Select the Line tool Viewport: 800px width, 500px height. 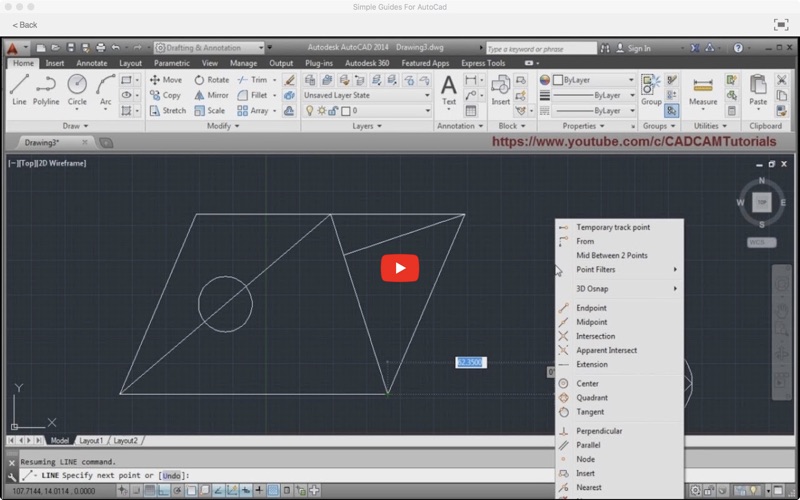tap(19, 90)
